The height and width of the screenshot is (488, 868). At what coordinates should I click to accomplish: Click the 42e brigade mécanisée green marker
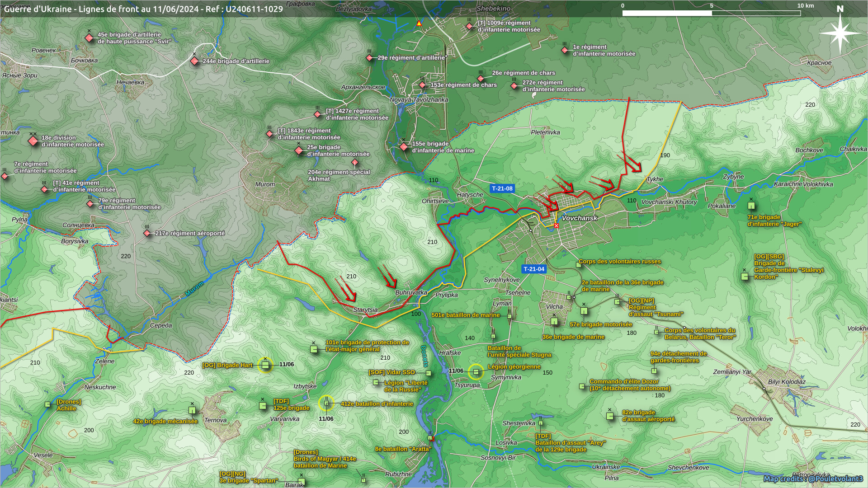[x=192, y=410]
